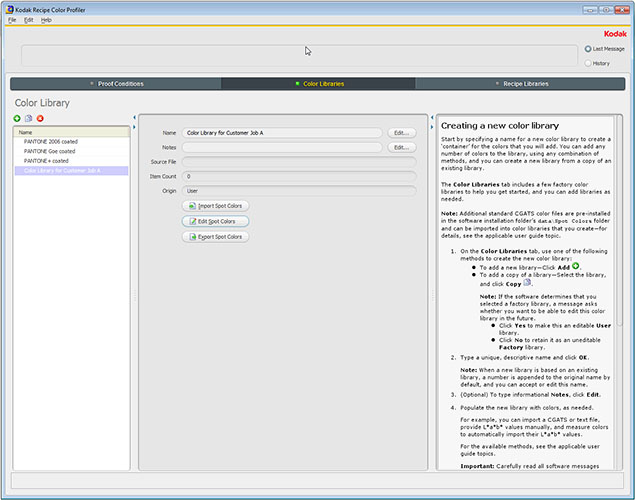
Task: Edit the Notes field button
Action: 402,147
